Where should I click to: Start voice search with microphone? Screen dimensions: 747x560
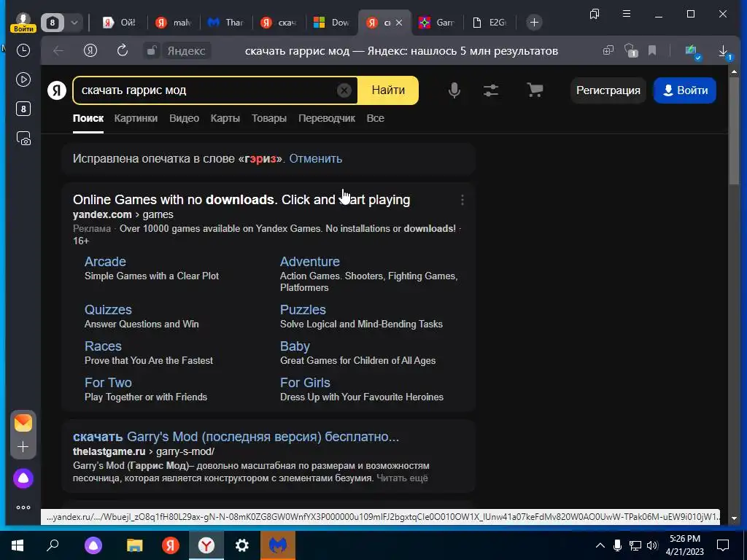tap(454, 90)
